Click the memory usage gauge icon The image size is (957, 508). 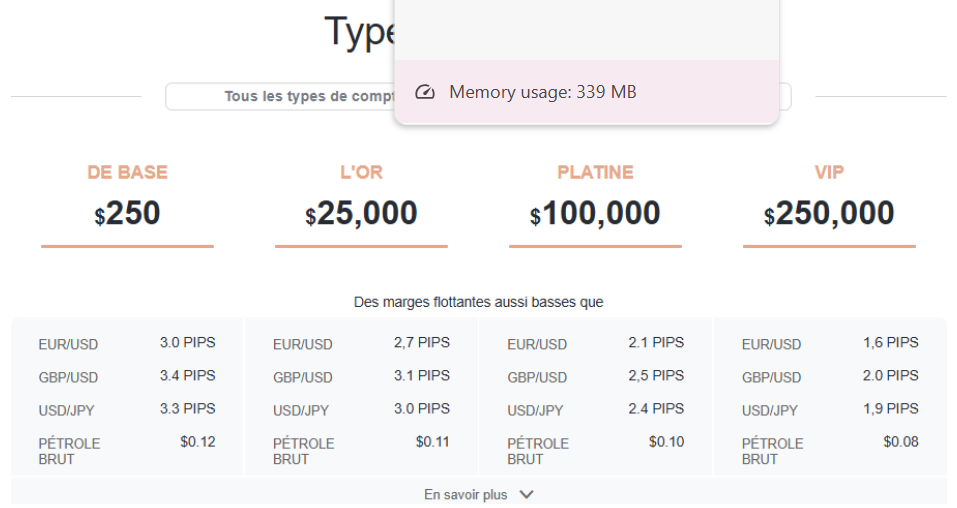click(x=425, y=93)
